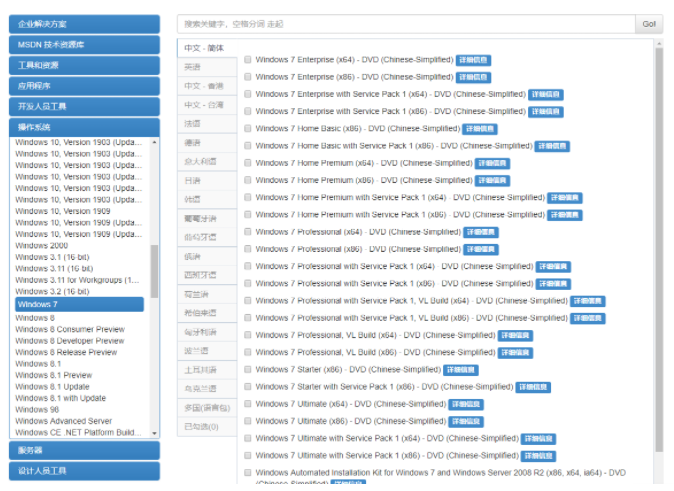Show 详细信息 for Windows 7 Starter (x86)

pyautogui.click(x=461, y=370)
